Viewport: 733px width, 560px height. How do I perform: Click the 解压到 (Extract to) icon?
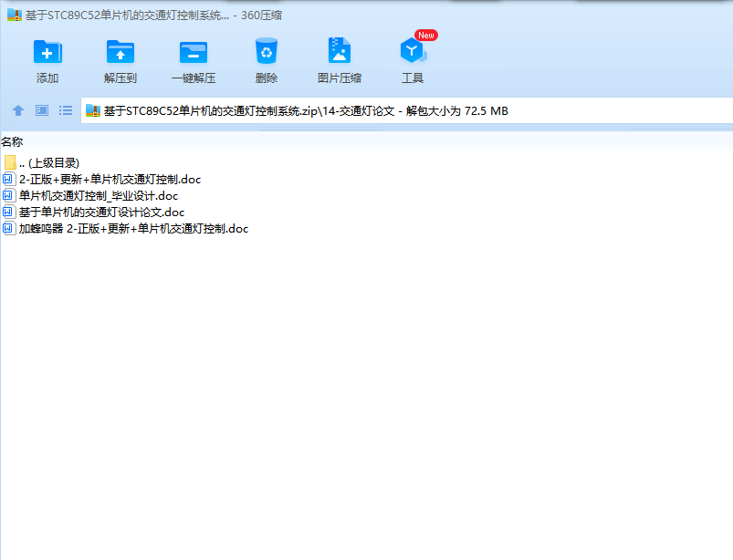click(120, 51)
